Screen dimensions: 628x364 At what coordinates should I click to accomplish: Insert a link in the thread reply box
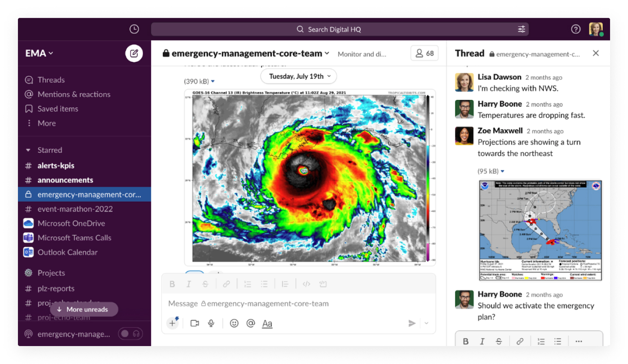pos(520,341)
